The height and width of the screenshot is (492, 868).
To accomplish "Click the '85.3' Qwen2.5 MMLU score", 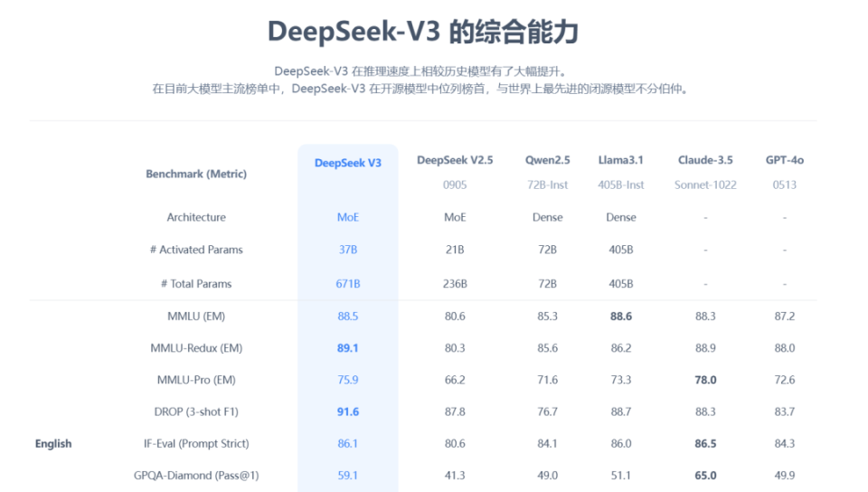I will coord(548,316).
